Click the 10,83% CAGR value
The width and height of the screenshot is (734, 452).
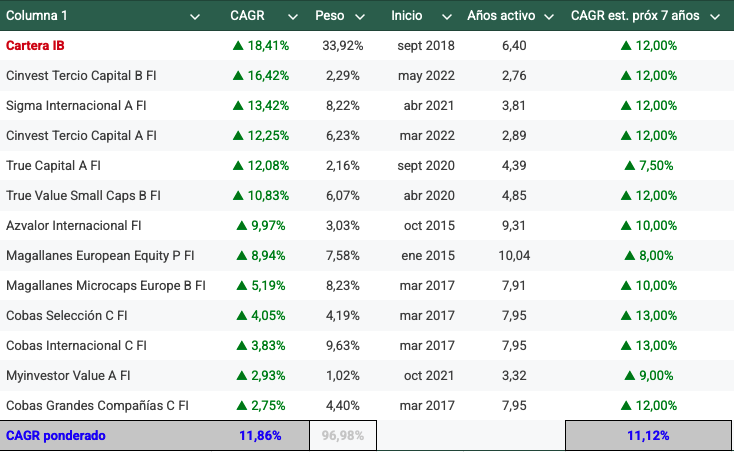click(261, 195)
